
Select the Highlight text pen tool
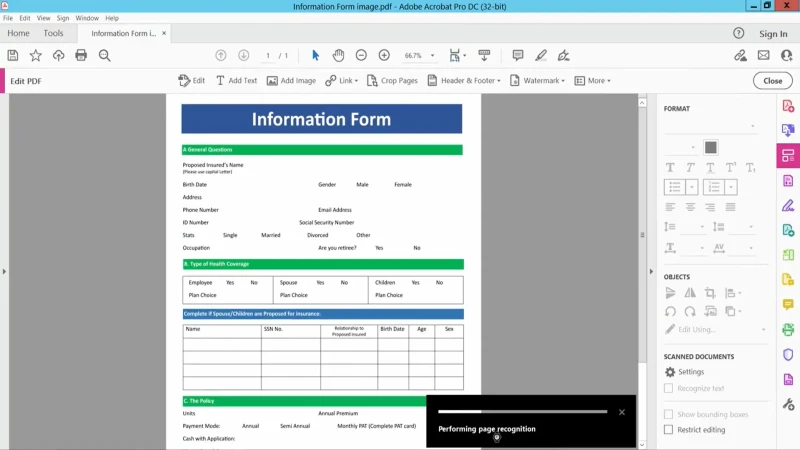coord(541,55)
